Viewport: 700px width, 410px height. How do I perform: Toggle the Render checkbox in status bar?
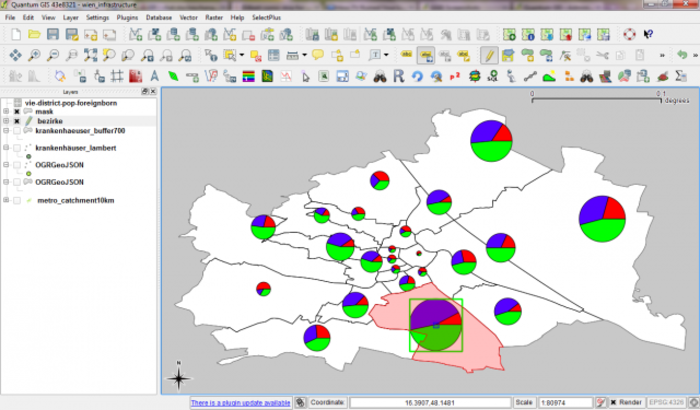pos(613,403)
